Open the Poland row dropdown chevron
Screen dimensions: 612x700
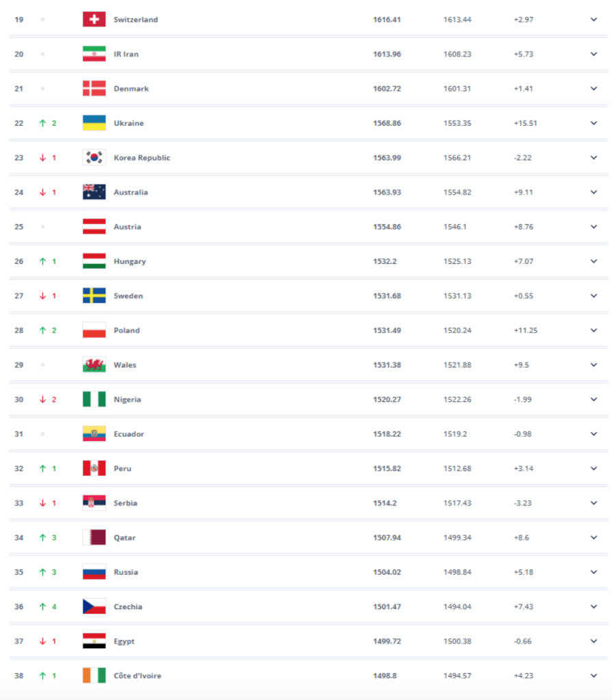[x=594, y=330]
